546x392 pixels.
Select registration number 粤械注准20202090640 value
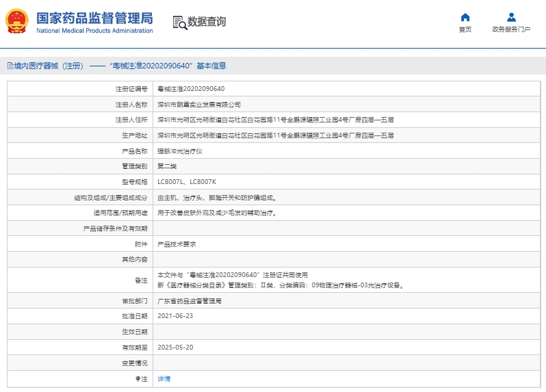(x=191, y=89)
